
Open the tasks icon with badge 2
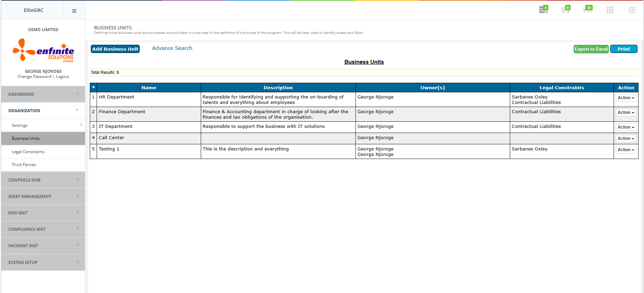click(x=544, y=10)
